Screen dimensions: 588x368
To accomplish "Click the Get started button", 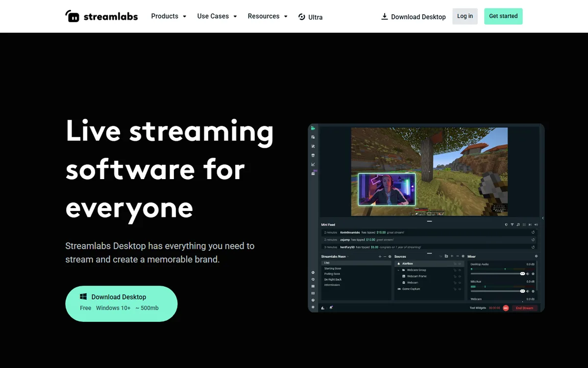I will 503,16.
